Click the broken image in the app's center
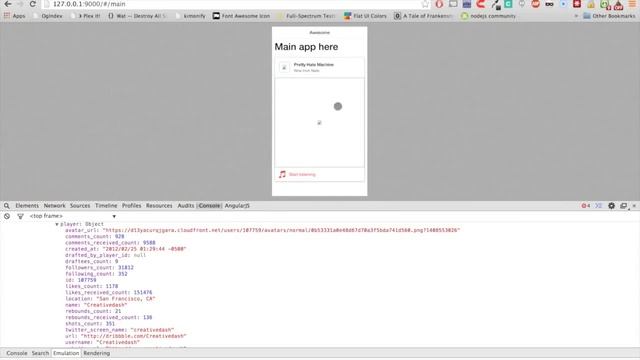Viewport: 640px width, 360px height. pyautogui.click(x=319, y=122)
